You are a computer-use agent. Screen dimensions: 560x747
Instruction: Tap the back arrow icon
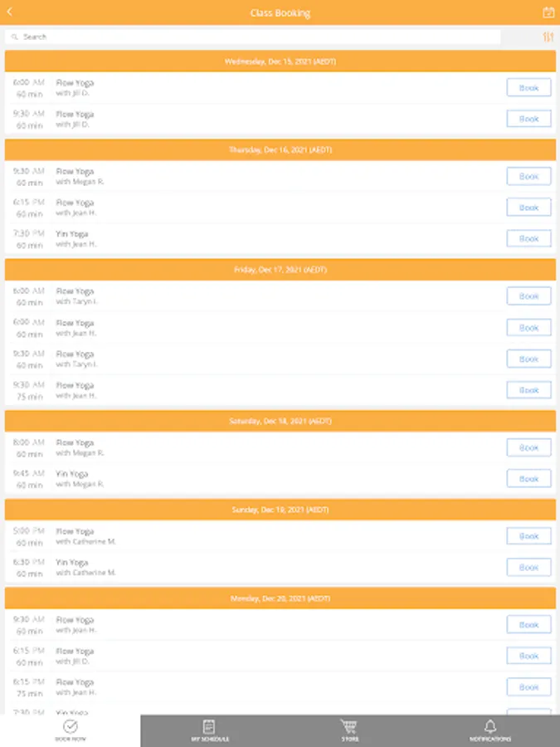click(x=10, y=12)
